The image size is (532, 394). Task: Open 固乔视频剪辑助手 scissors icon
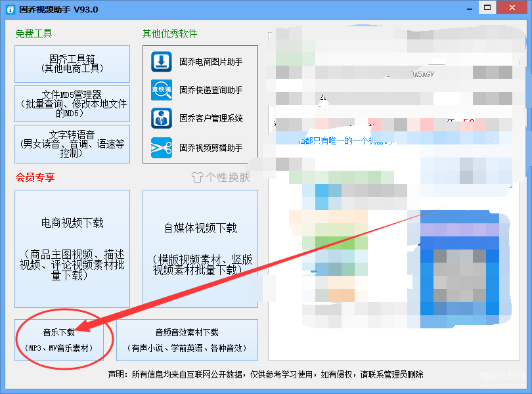162,148
